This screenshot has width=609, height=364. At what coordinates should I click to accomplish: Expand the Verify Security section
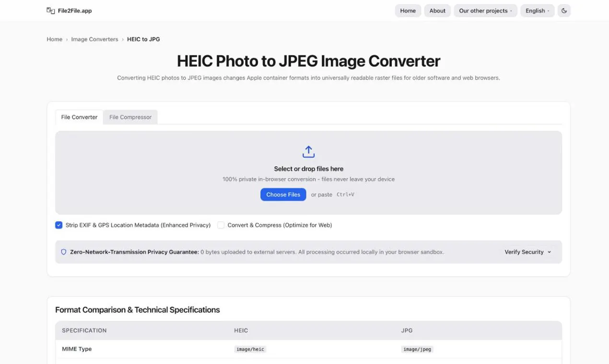[527, 252]
